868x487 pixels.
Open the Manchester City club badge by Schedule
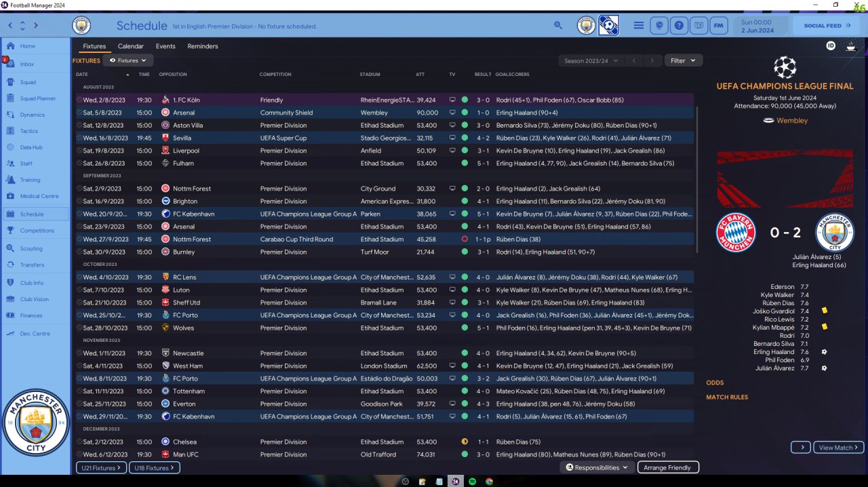(81, 26)
